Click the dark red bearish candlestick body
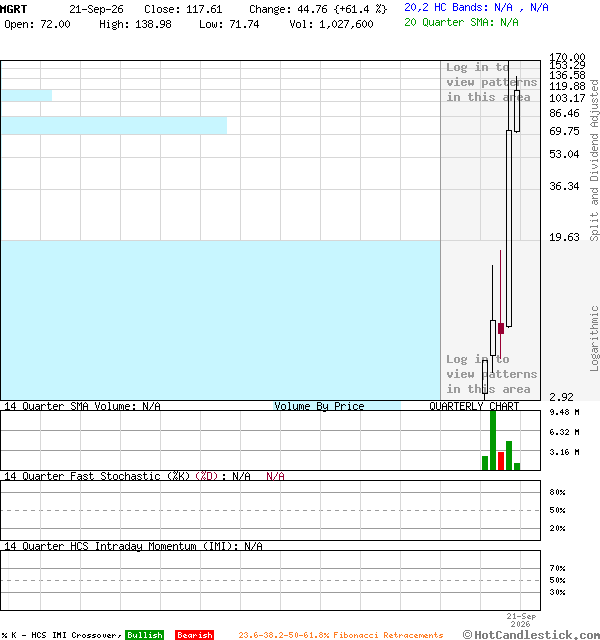Image resolution: width=600 pixels, height=640 pixels. 501,329
